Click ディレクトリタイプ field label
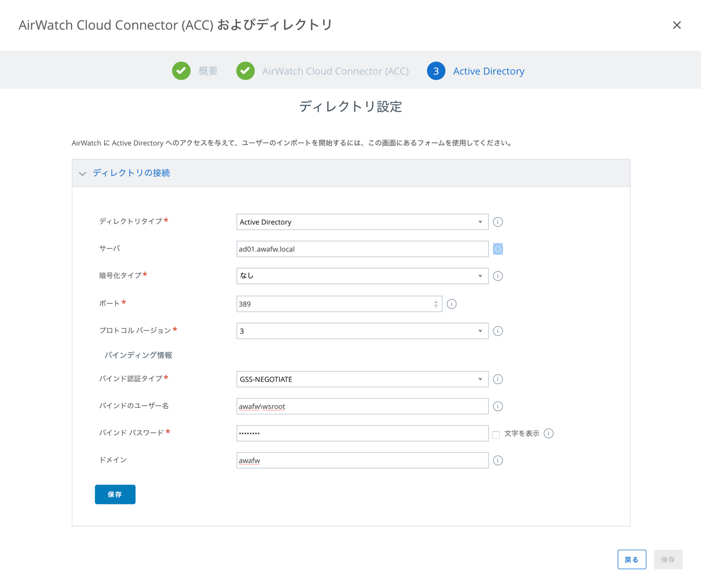 click(131, 221)
